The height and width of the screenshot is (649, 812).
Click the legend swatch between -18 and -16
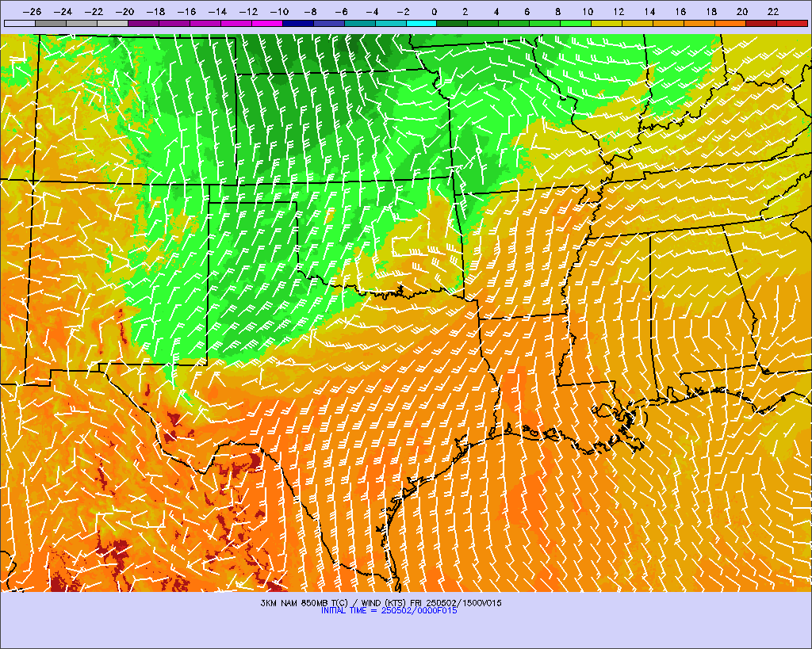click(x=174, y=23)
